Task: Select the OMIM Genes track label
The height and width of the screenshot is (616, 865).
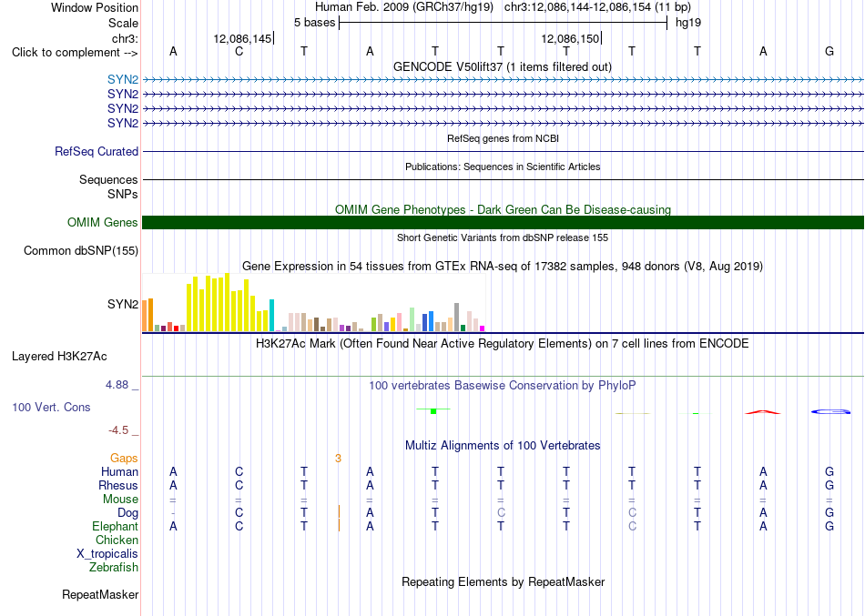Action: [x=103, y=222]
